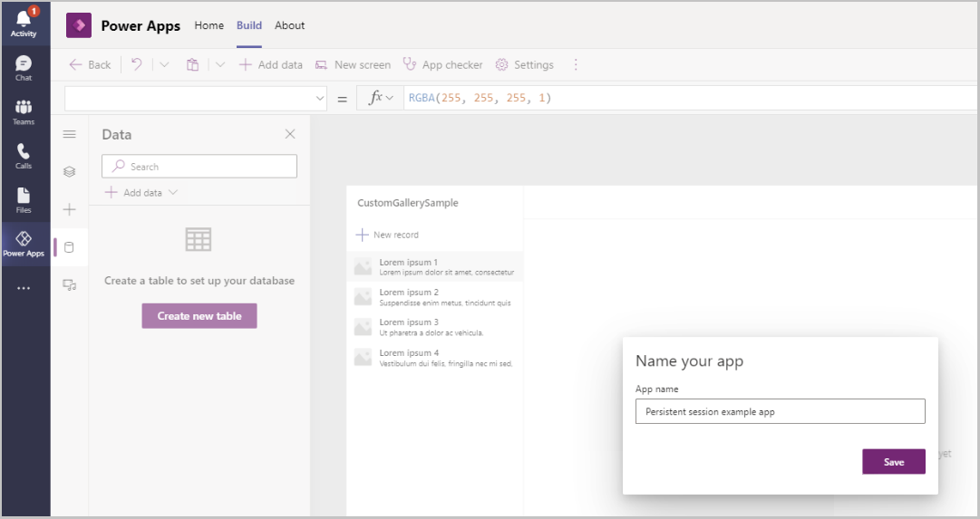Switch to the Home tab
The width and height of the screenshot is (980, 519).
pos(209,25)
